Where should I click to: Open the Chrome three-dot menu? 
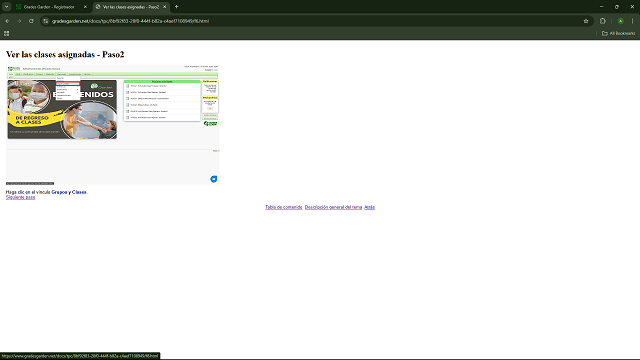click(632, 21)
